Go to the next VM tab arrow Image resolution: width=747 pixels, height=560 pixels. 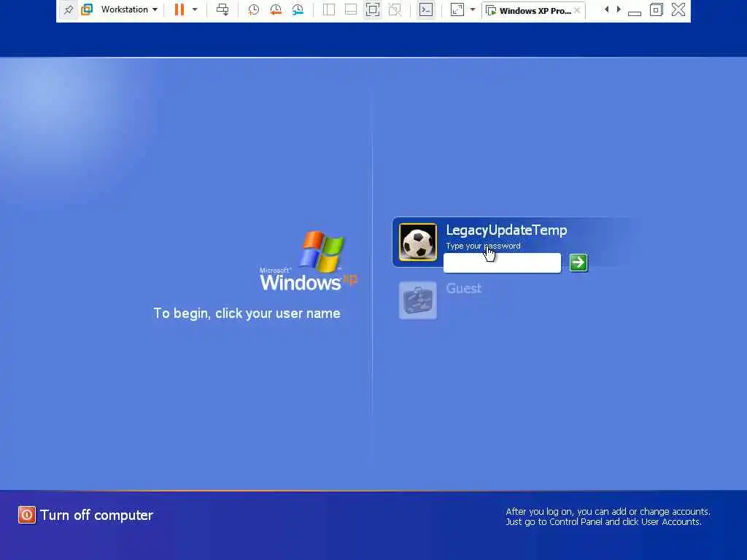619,9
